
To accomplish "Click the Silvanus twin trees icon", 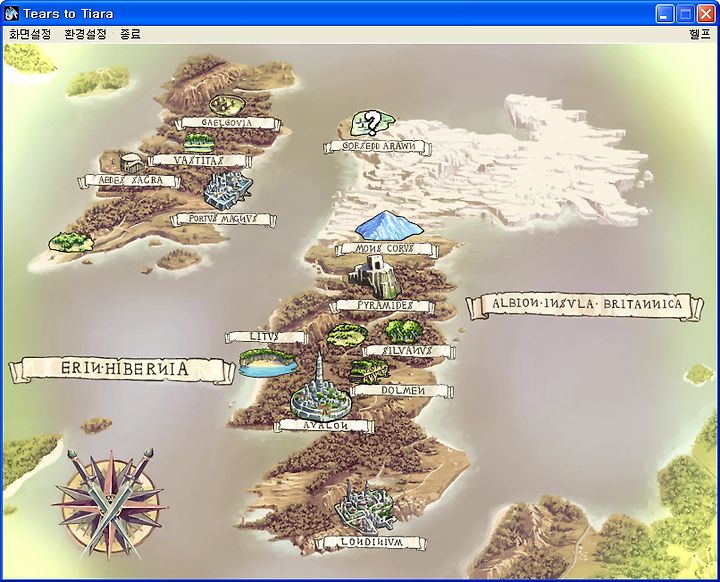I will (403, 331).
